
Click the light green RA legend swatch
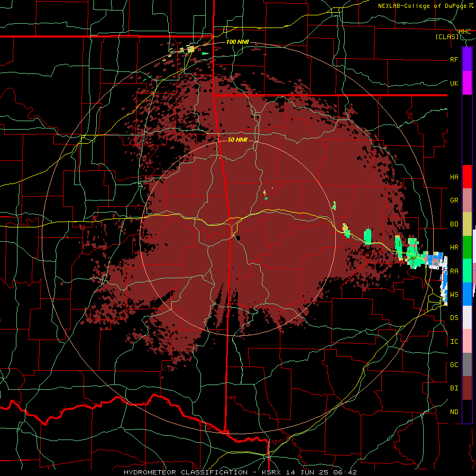point(467,271)
